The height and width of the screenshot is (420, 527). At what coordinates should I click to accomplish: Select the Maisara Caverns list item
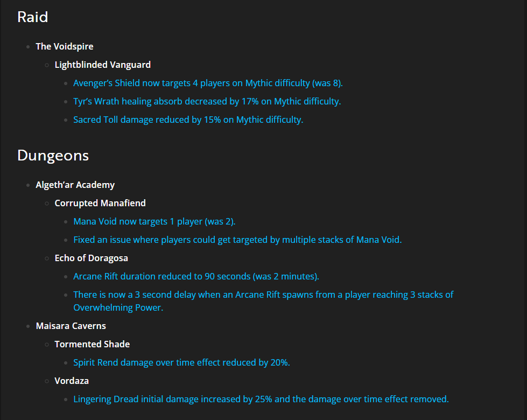[x=71, y=326]
